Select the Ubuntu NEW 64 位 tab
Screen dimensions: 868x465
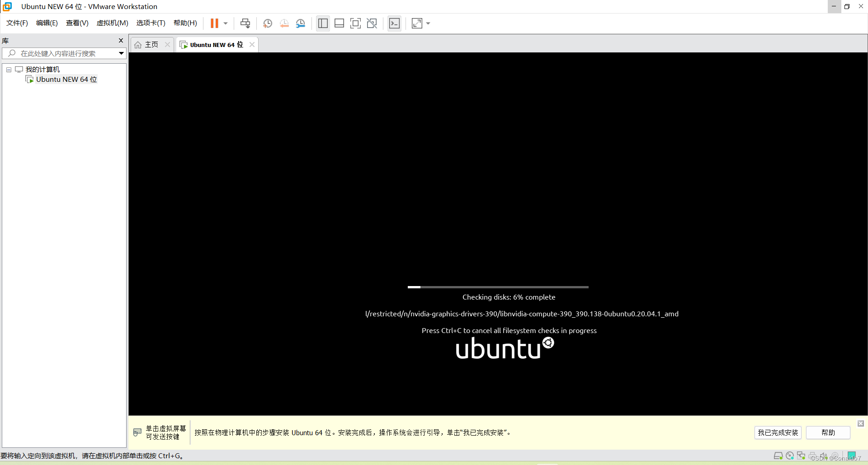216,45
